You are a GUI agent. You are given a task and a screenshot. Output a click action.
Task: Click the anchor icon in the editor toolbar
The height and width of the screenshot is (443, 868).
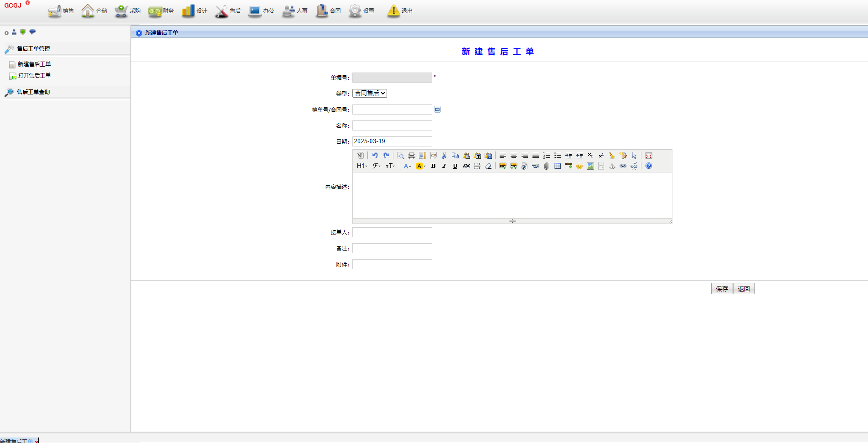pyautogui.click(x=612, y=166)
